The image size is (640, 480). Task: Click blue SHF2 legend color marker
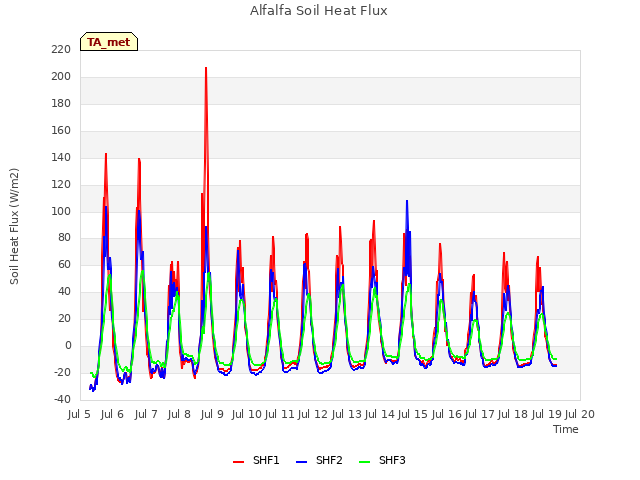tap(301, 462)
